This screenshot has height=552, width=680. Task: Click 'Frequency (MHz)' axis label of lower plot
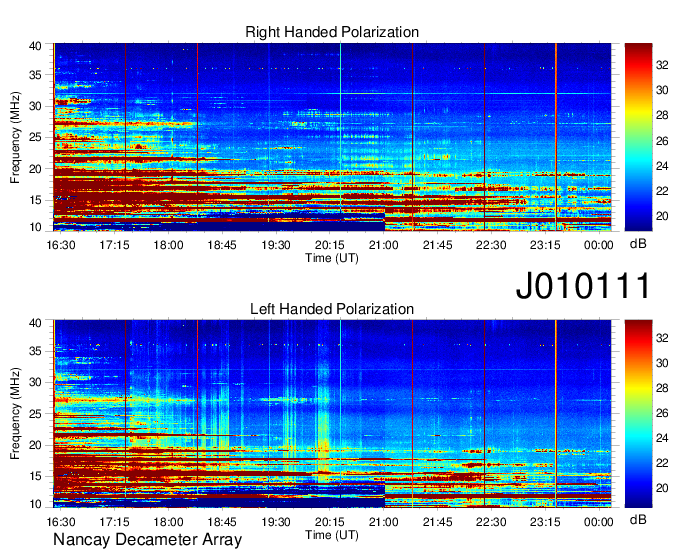pos(16,414)
